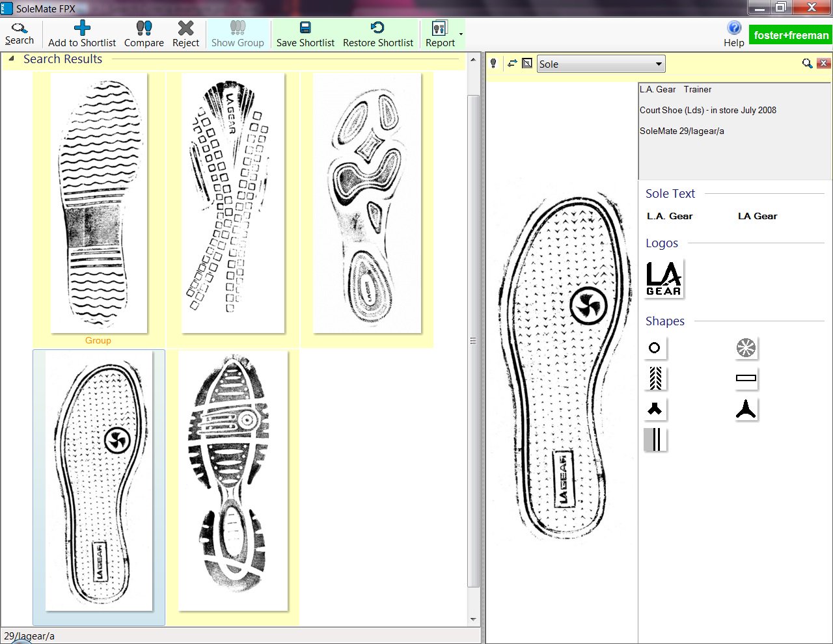Reject the selected result
This screenshot has width=833, height=644.
click(x=185, y=34)
